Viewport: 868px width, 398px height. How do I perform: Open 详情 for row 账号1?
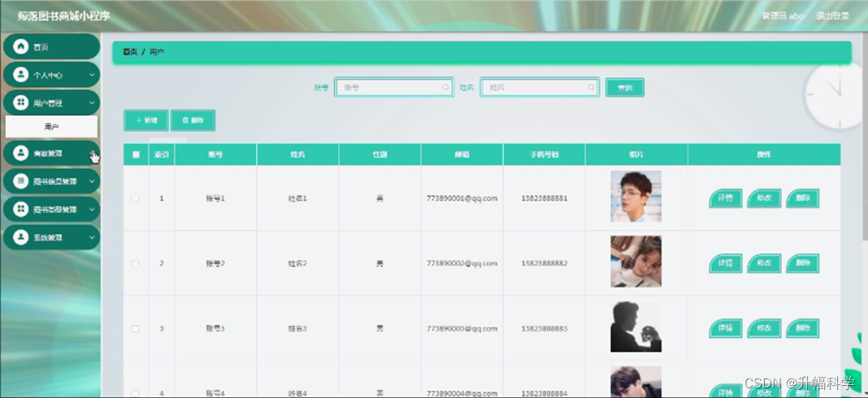(x=725, y=198)
